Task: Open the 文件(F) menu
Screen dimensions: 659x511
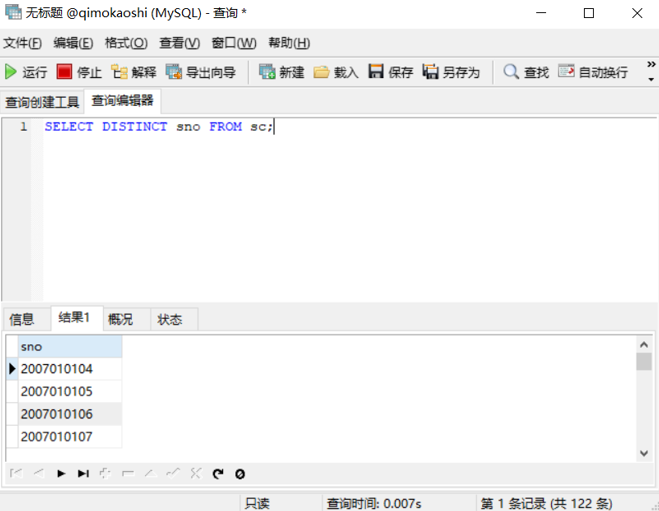Action: (23, 43)
